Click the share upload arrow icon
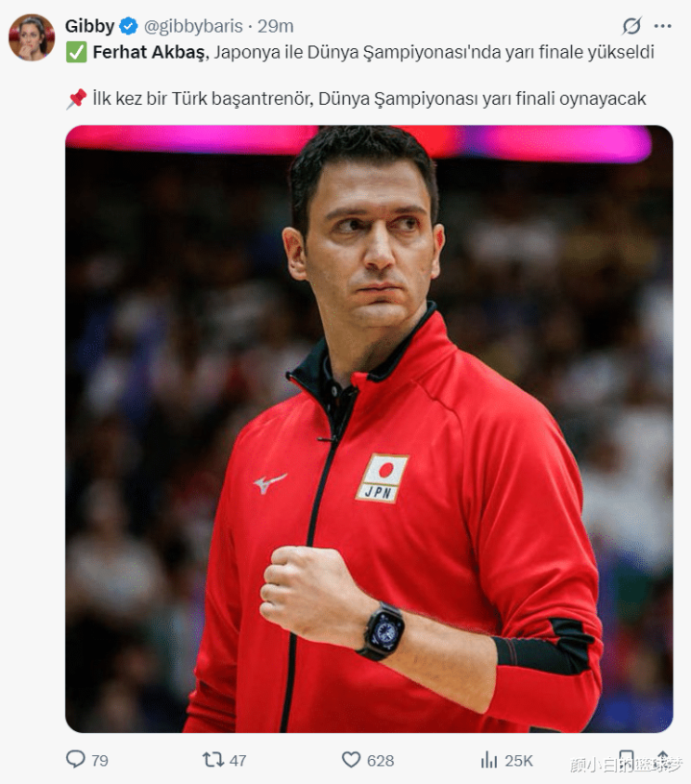 [x=663, y=758]
